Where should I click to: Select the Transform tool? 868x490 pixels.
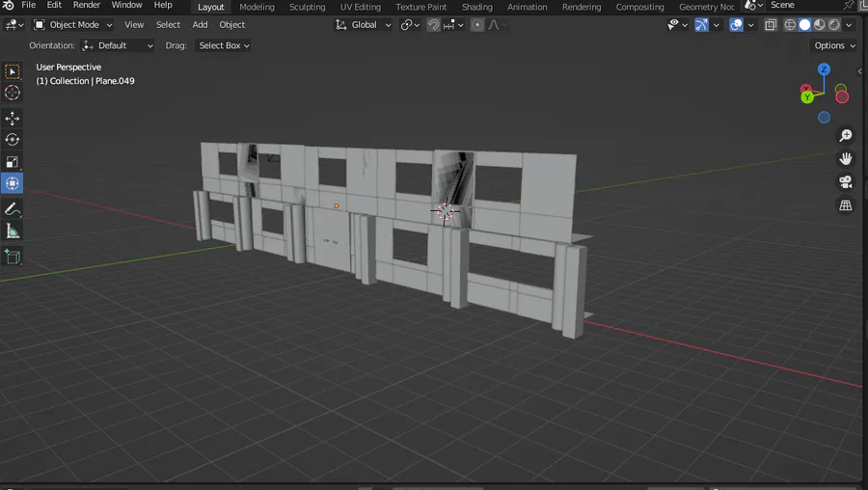(x=13, y=183)
